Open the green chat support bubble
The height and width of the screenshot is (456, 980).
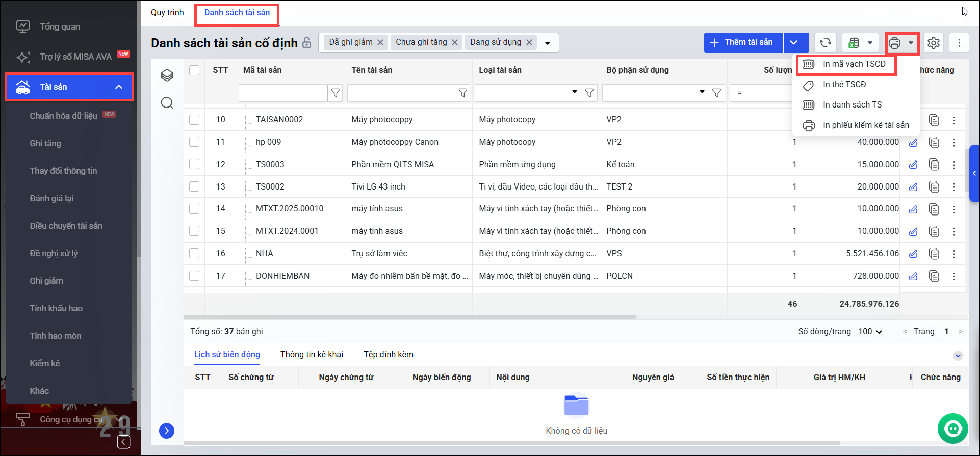(952, 428)
